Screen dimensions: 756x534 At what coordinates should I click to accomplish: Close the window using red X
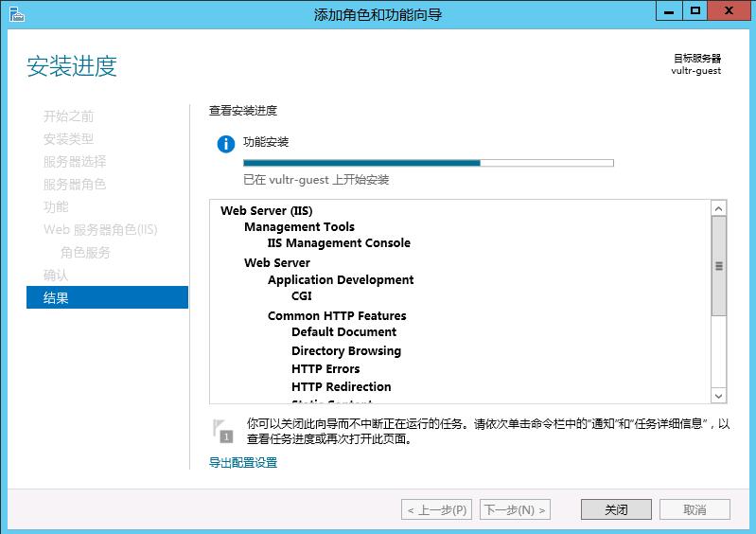pos(729,11)
